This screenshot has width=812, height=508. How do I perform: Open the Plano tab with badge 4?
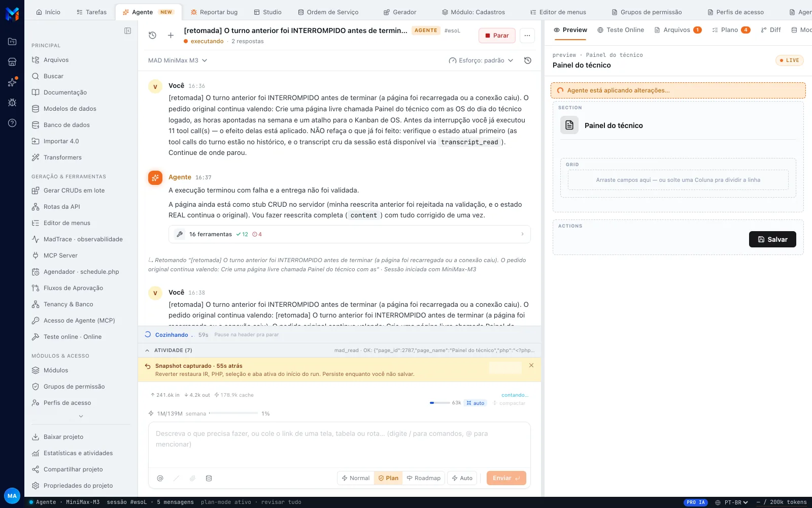tap(731, 30)
